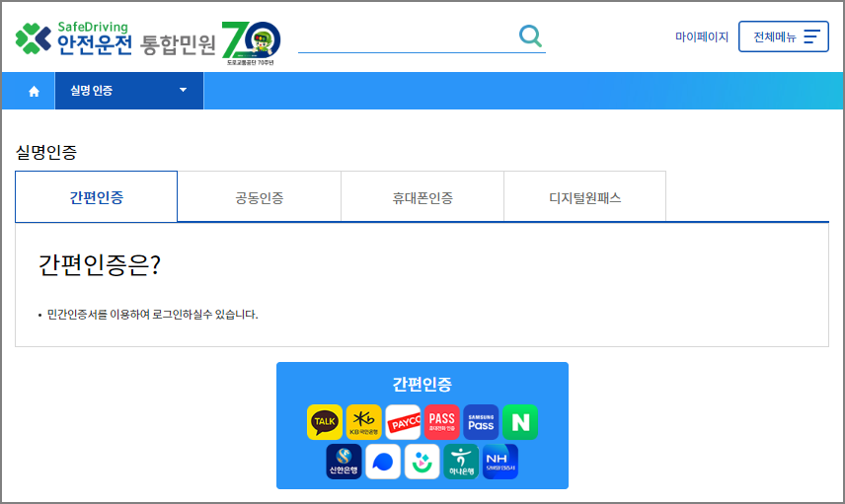Switch to the 공동인증 tab
The width and height of the screenshot is (845, 504).
click(260, 197)
